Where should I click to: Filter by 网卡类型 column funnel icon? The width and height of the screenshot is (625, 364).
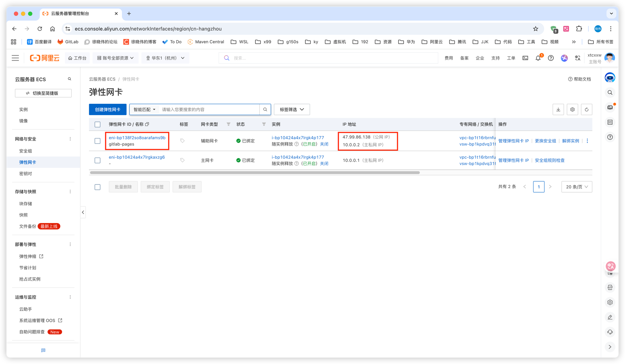point(229,124)
